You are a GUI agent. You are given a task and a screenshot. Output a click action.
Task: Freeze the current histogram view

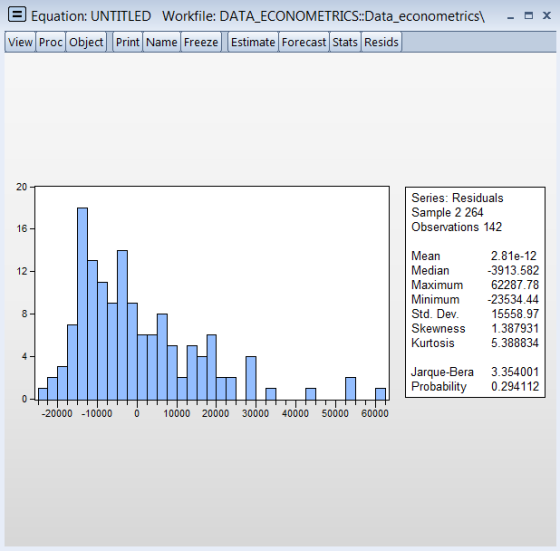[x=201, y=42]
